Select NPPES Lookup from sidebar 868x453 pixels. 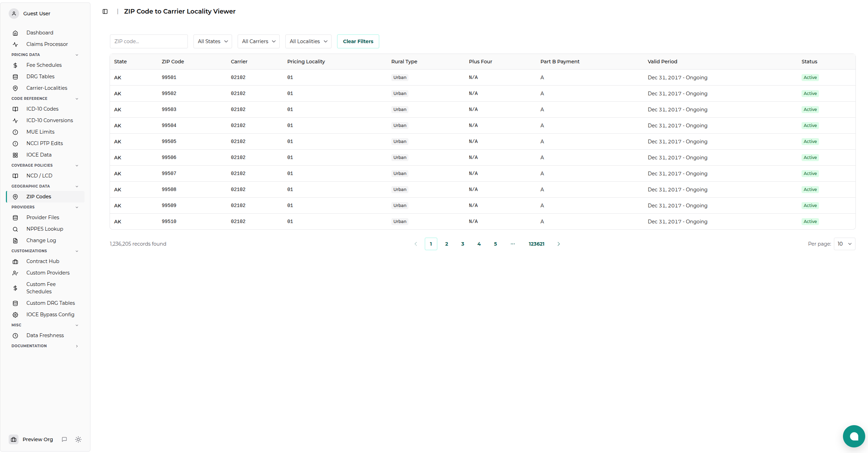pos(45,229)
